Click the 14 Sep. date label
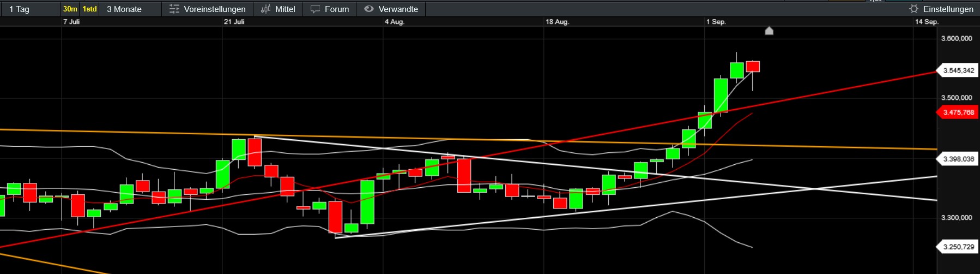Screen dimensions: 980x274 [927, 22]
